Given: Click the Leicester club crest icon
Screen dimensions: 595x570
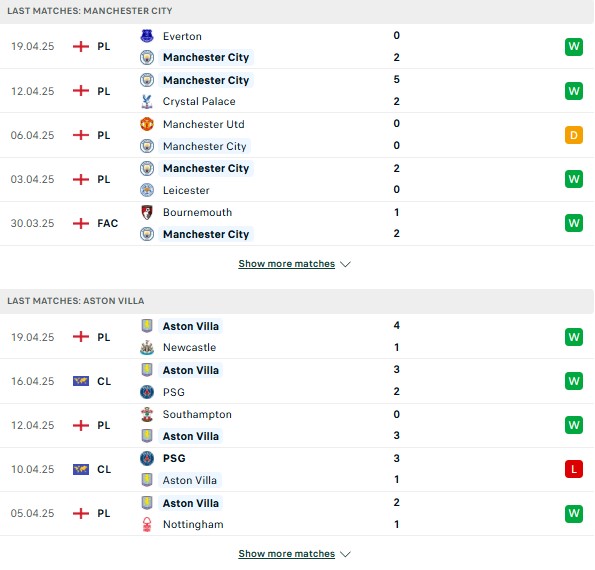Looking at the screenshot, I should click(147, 190).
